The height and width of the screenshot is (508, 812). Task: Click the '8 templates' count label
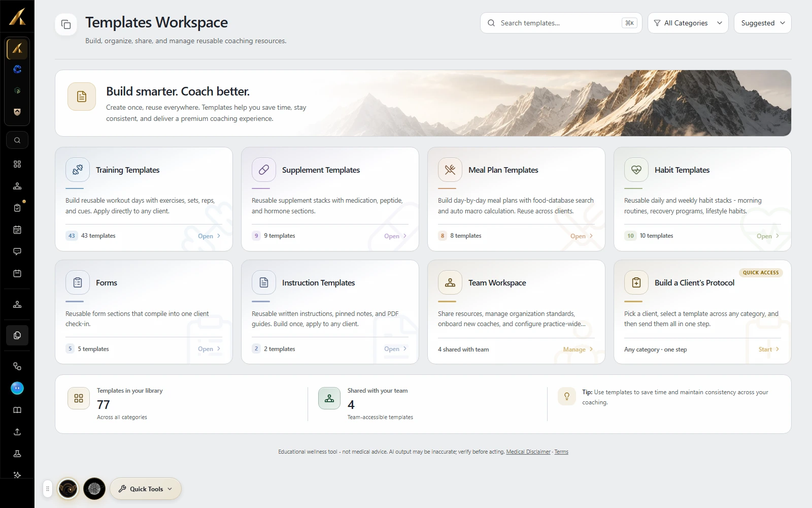point(466,236)
